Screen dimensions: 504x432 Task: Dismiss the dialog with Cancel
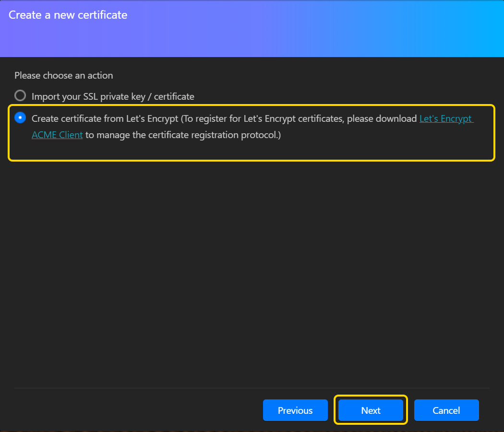coord(446,410)
